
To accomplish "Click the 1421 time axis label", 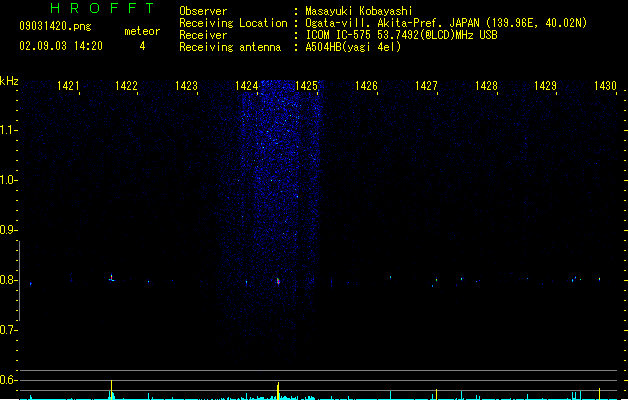I will coord(68,86).
